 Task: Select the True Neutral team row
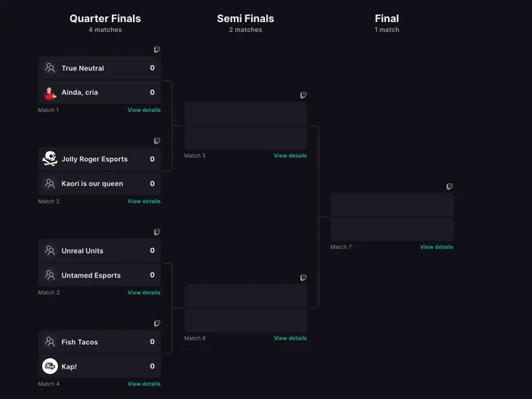pyautogui.click(x=100, y=68)
